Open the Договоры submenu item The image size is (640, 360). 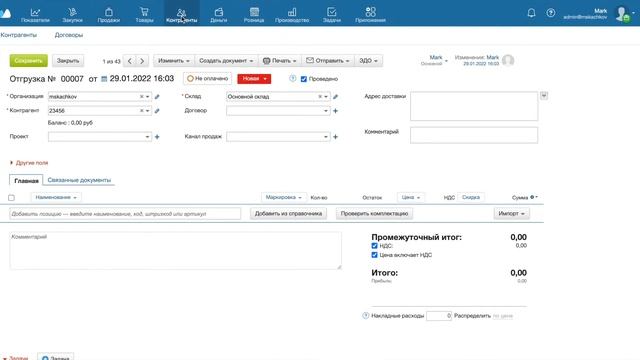(69, 35)
